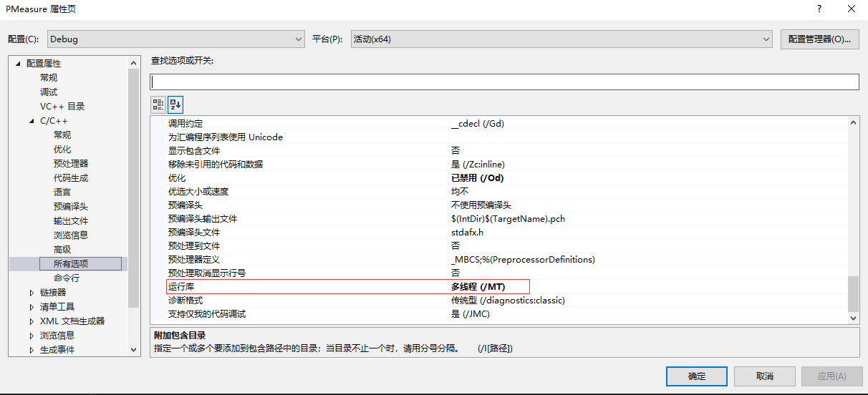Click the __cdecl (/Gd) value
The image size is (868, 395).
(x=478, y=124)
